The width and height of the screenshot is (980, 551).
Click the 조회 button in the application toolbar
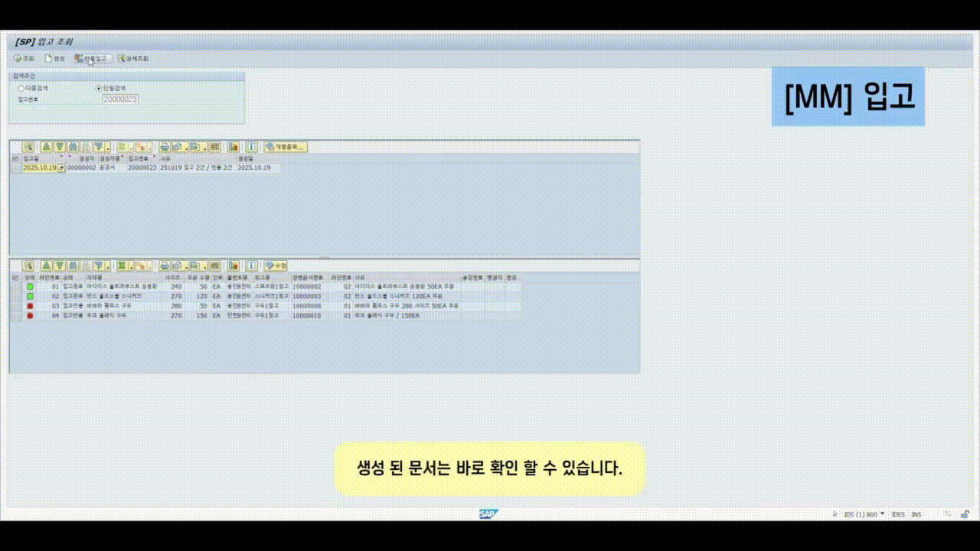(x=25, y=58)
